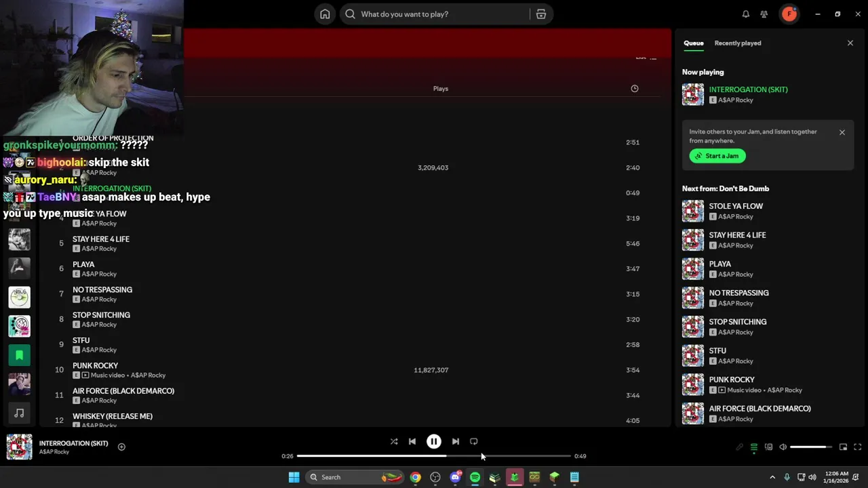Viewport: 868px width, 488px height.
Task: Open the miniplayer
Action: tap(843, 447)
